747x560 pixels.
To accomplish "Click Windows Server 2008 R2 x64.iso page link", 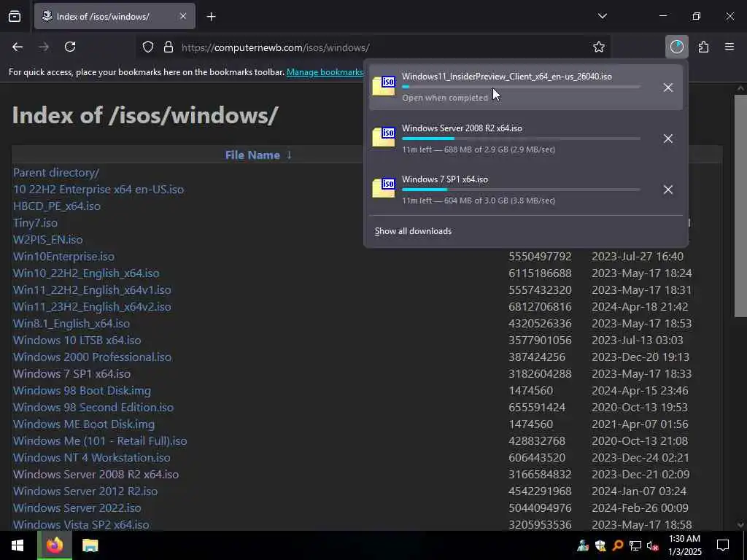I will (96, 474).
